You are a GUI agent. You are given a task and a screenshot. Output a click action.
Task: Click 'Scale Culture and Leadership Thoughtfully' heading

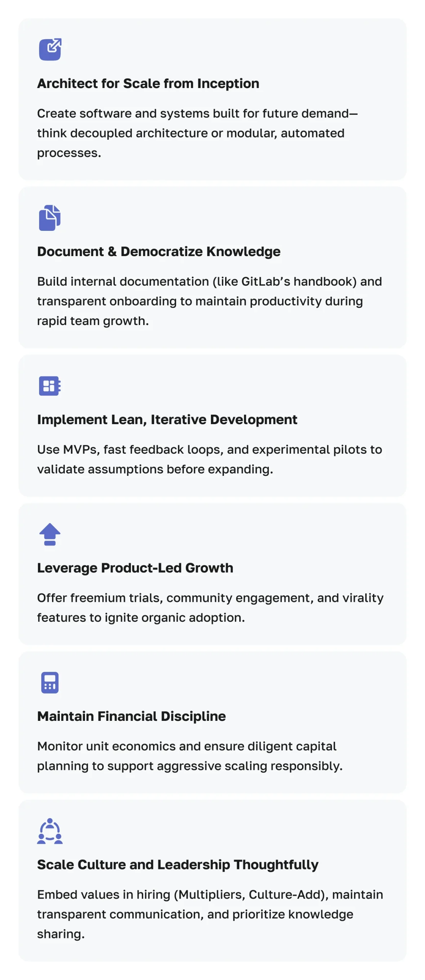point(178,865)
